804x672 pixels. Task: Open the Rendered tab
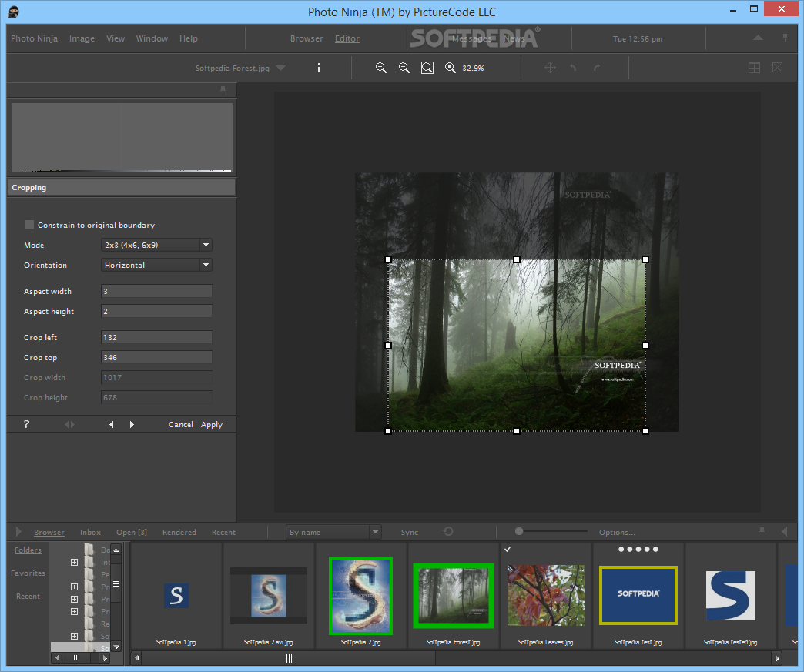(x=179, y=532)
